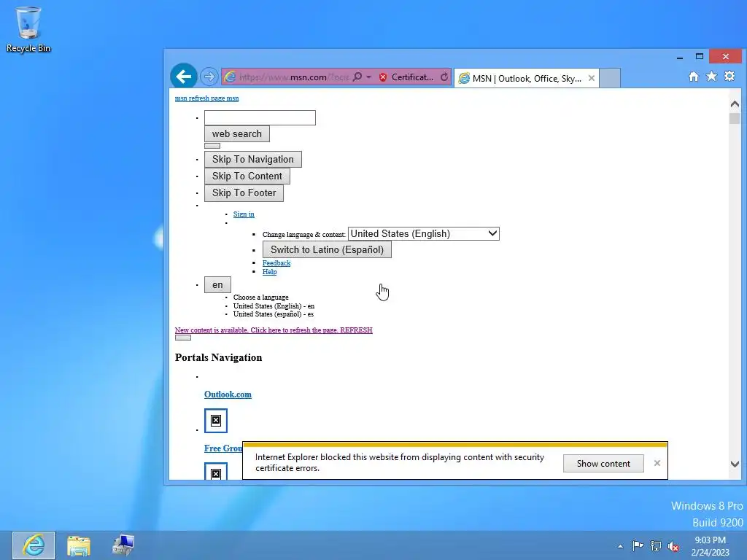Click the network tray icon

pyautogui.click(x=656, y=546)
